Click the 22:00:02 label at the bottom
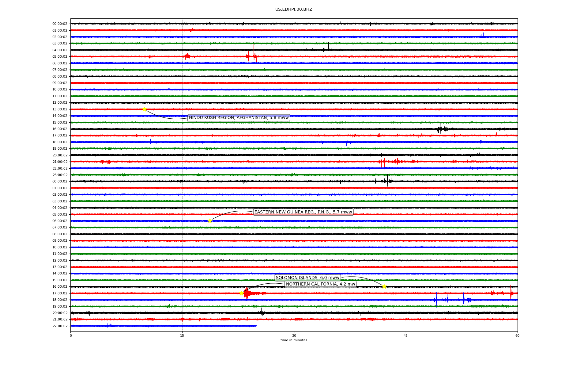 pos(60,326)
